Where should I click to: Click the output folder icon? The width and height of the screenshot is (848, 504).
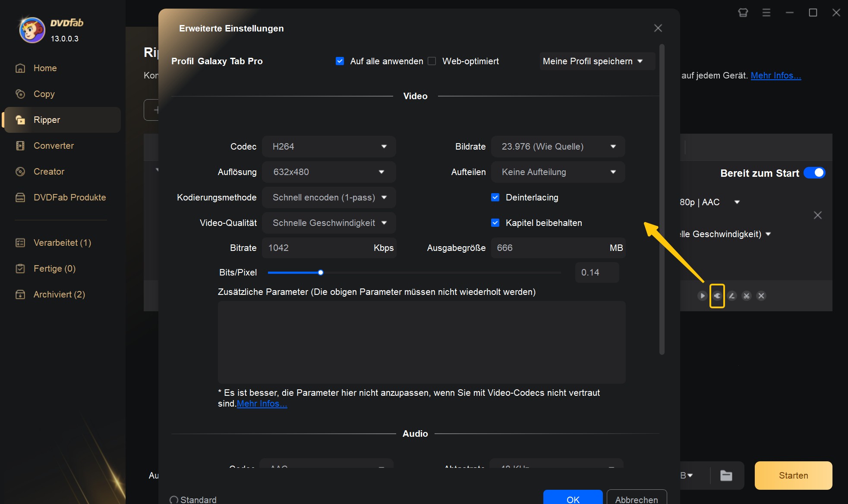tap(726, 476)
